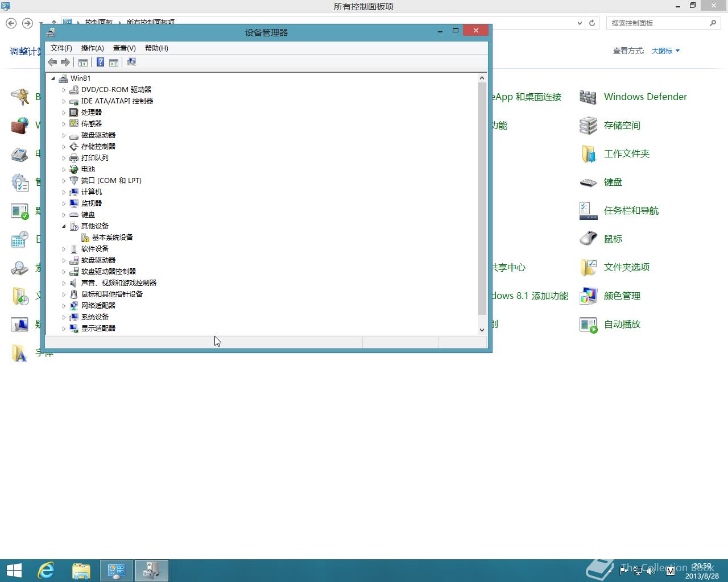The width and height of the screenshot is (728, 582).
Task: Open the 操作(A) menu
Action: coord(92,48)
